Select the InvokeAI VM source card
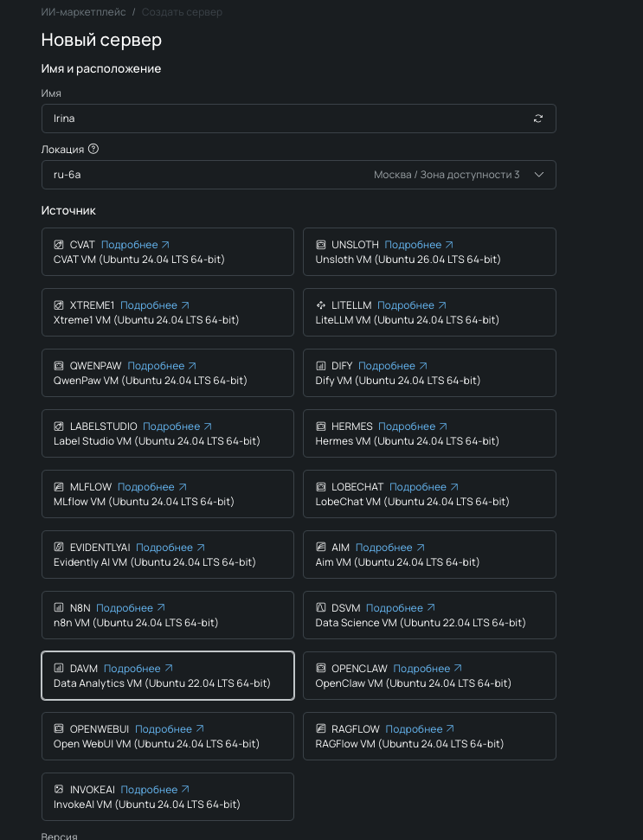The image size is (643, 840). point(168,797)
